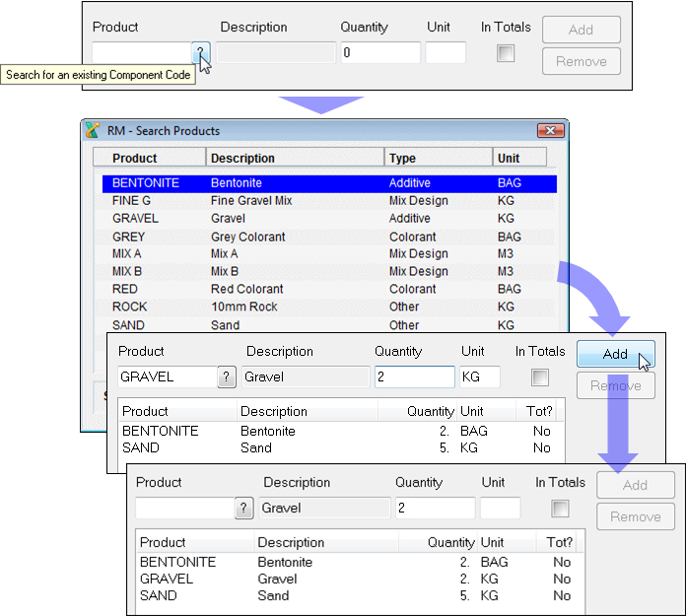The height and width of the screenshot is (616, 686).
Task: Click the Description field showing Gravel in middle panel
Action: point(306,376)
